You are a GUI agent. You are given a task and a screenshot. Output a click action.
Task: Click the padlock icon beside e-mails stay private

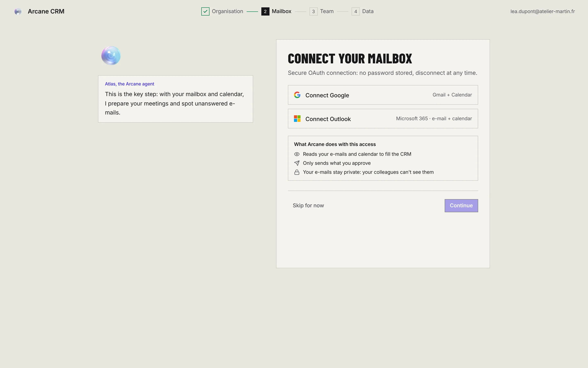297,172
